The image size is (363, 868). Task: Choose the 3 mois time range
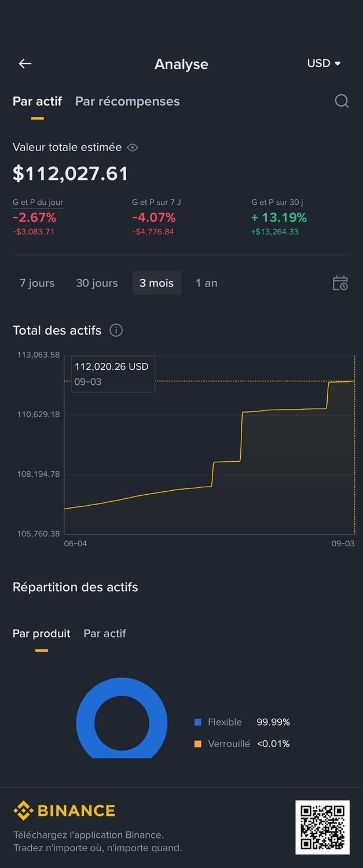tap(156, 283)
